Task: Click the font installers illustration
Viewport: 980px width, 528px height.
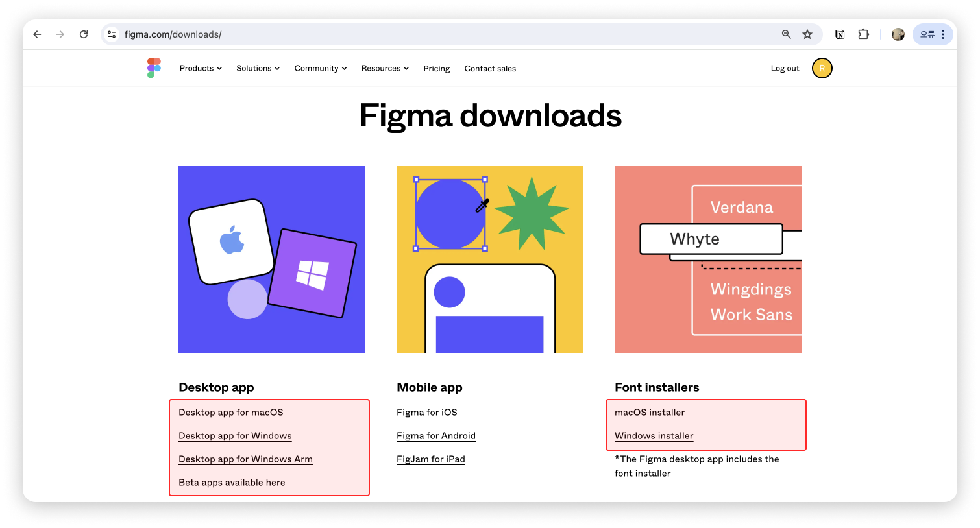Action: pos(708,259)
